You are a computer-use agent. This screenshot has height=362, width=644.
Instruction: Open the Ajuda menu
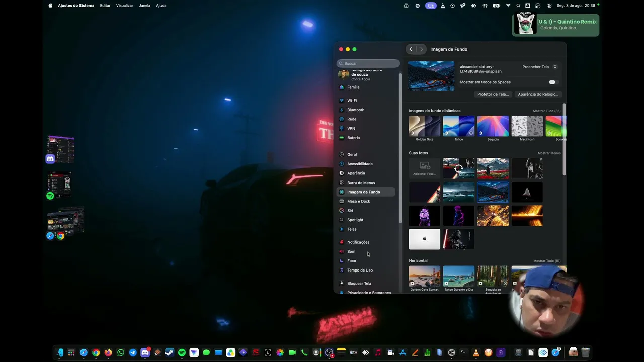click(161, 6)
